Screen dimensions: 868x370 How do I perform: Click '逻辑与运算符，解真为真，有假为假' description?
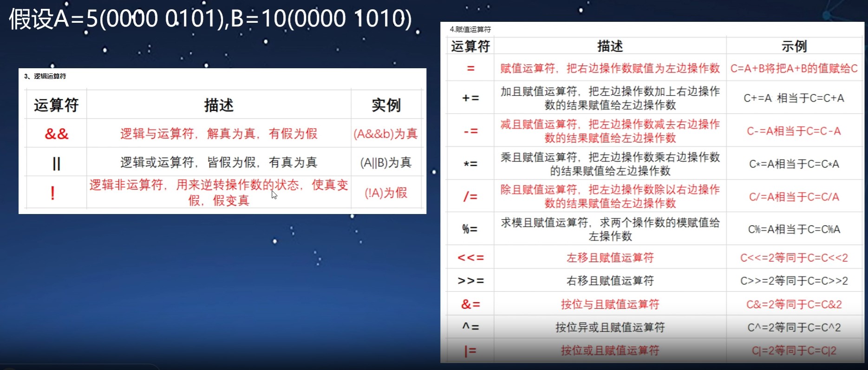pos(219,134)
